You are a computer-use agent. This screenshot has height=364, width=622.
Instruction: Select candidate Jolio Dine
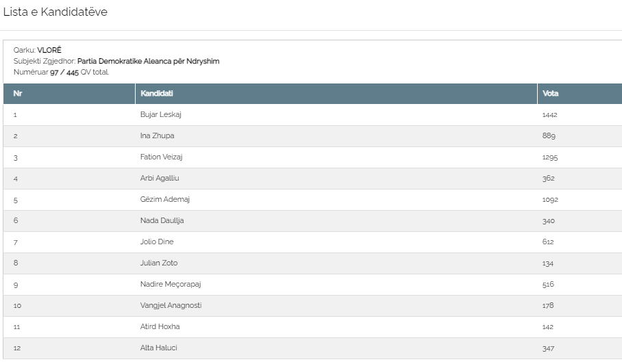pos(157,242)
